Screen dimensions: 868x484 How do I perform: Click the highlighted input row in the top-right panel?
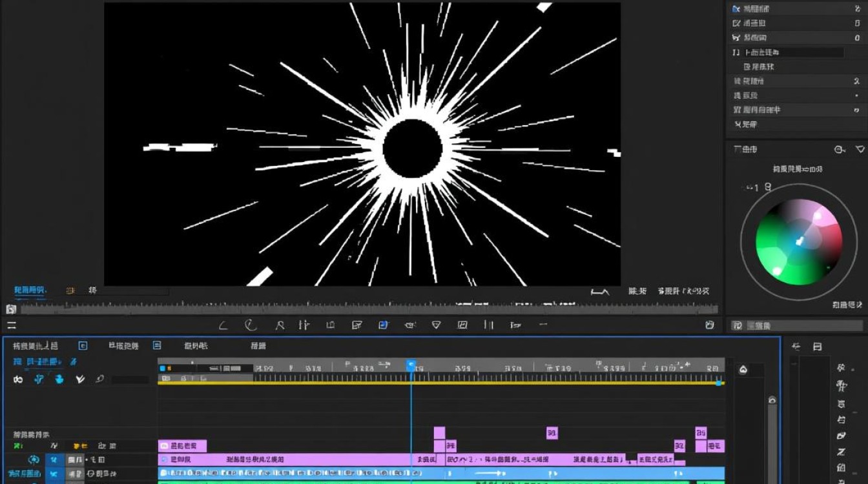[x=794, y=52]
